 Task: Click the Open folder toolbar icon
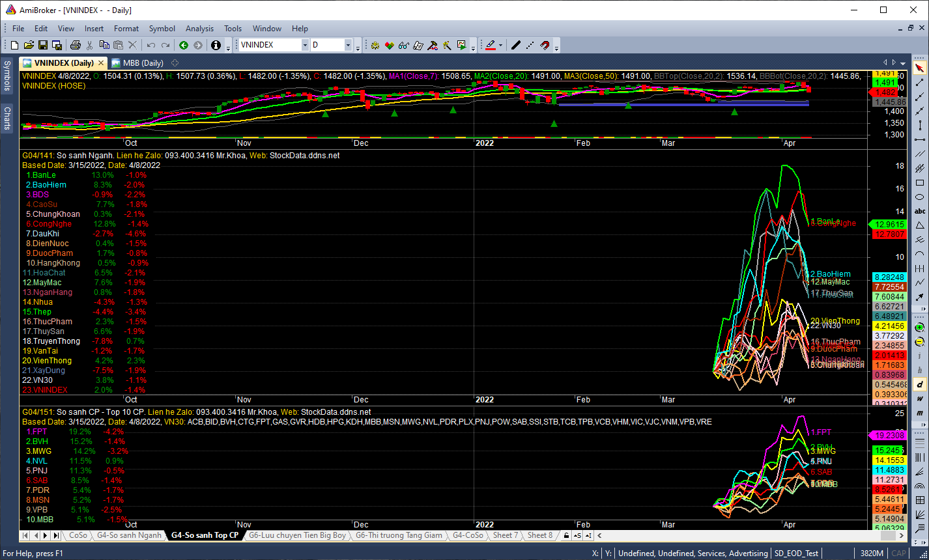click(29, 45)
